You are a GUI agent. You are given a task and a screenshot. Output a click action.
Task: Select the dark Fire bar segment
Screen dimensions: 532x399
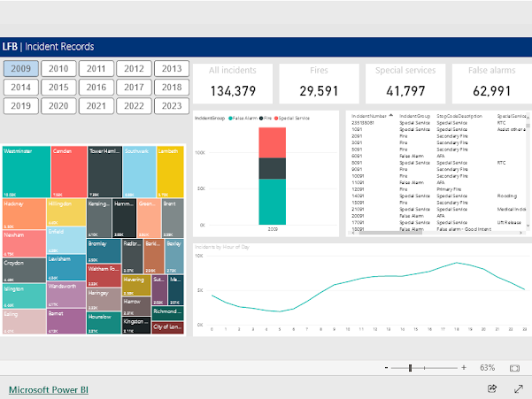point(272,168)
